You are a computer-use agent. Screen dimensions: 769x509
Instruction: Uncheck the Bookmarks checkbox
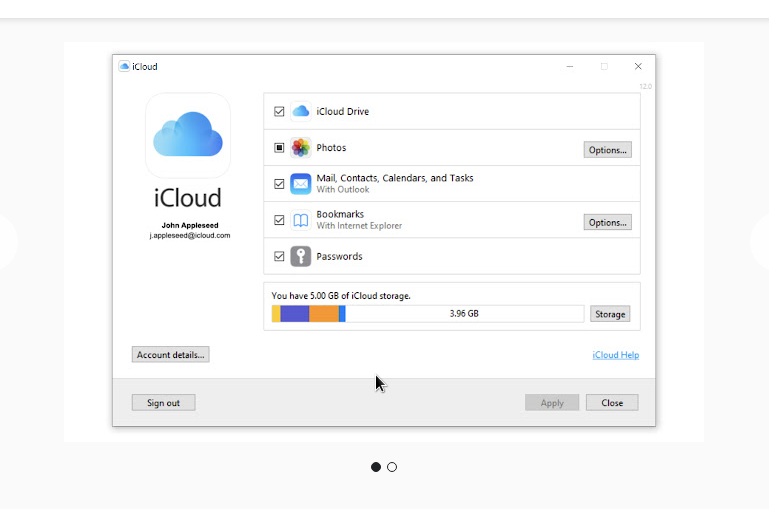coord(279,220)
